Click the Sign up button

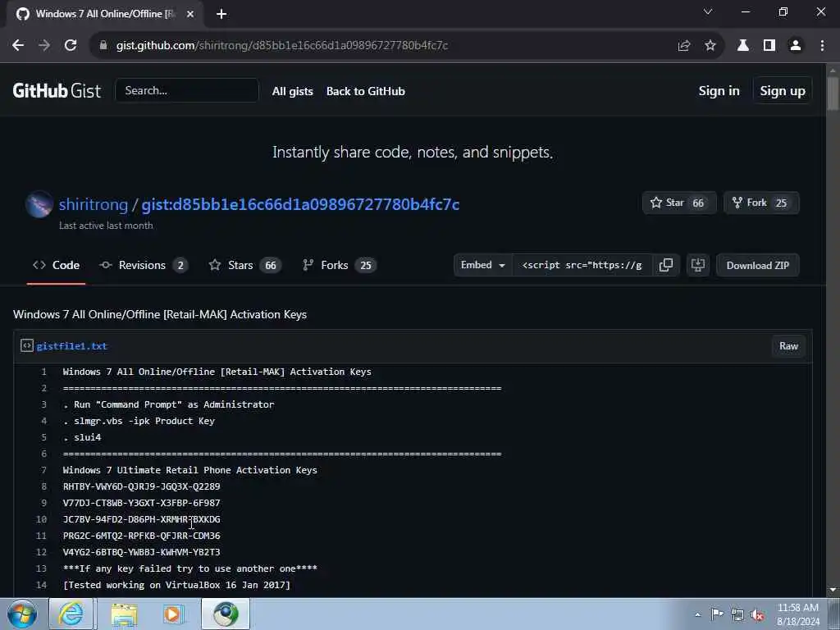(782, 91)
